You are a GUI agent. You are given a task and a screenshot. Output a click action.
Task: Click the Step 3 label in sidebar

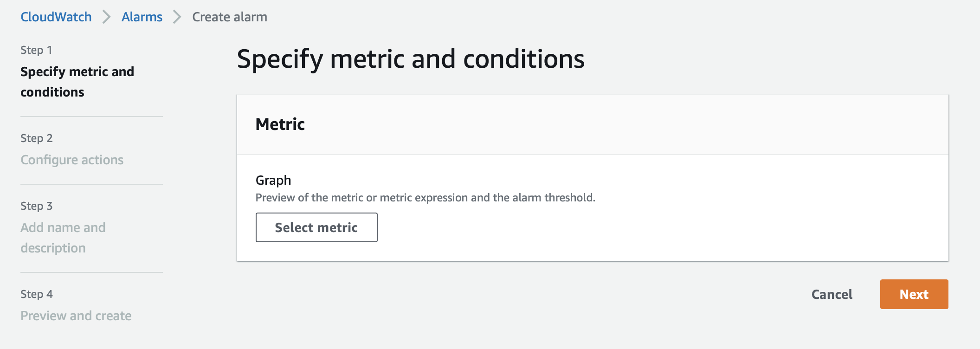coord(37,206)
